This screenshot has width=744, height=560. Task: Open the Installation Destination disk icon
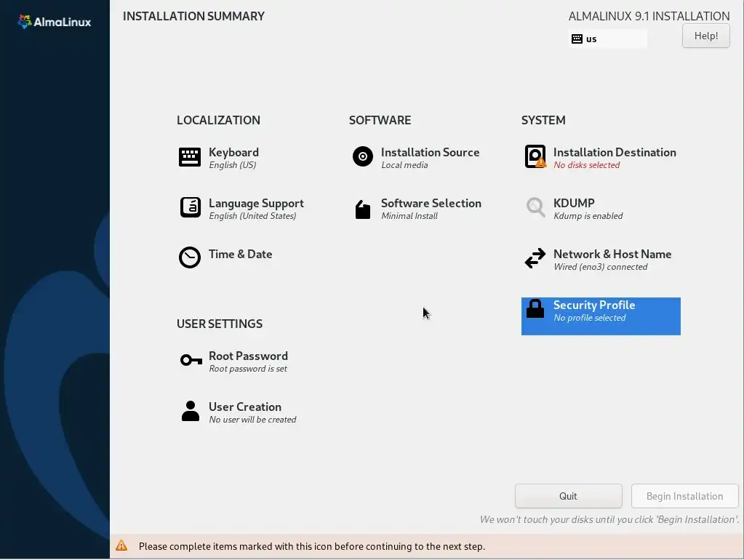click(x=535, y=156)
